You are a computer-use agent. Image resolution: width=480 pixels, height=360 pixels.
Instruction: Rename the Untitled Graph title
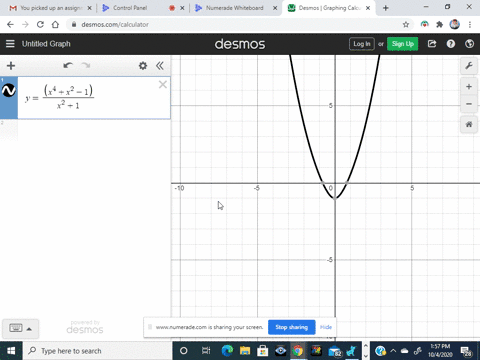[46, 44]
